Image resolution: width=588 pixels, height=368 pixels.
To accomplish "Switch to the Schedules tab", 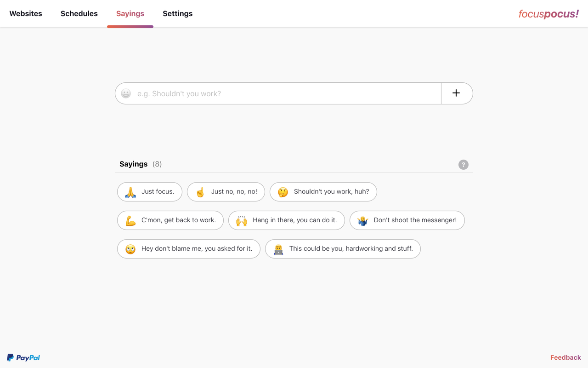I will click(x=79, y=14).
